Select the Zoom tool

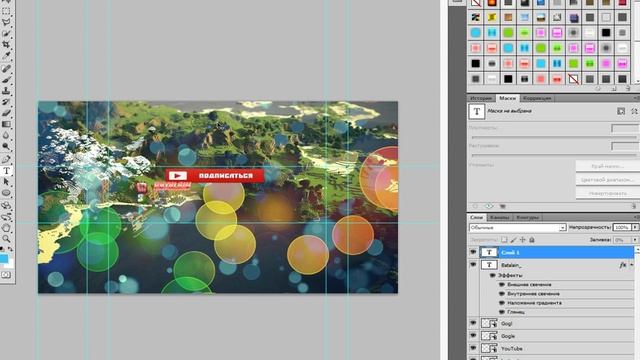[x=6, y=239]
